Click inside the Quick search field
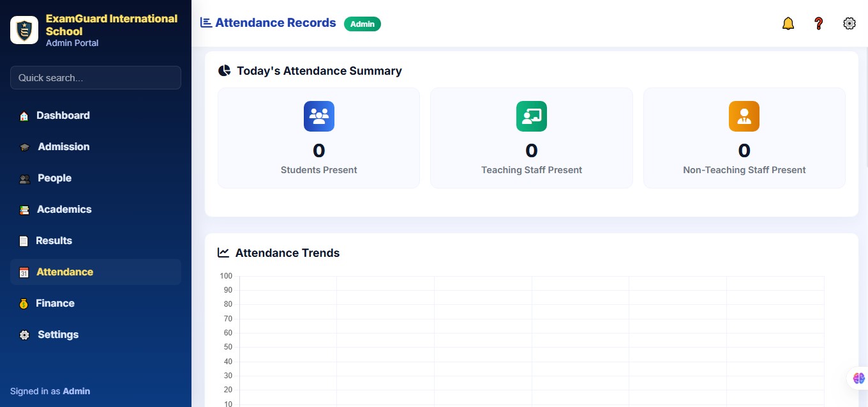 tap(95, 77)
